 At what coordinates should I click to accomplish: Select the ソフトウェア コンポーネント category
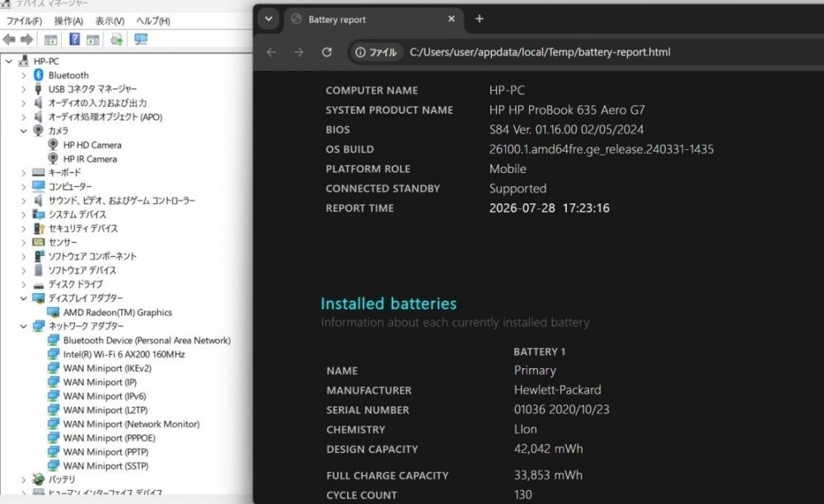click(x=92, y=256)
